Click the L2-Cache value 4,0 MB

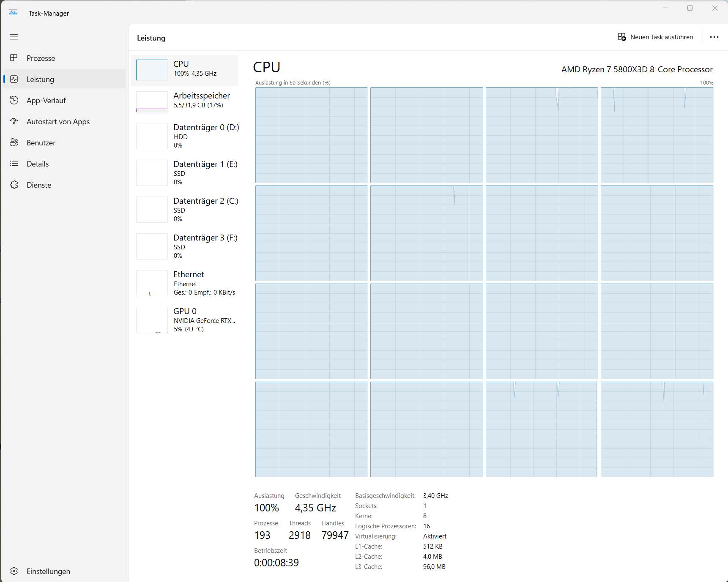[x=432, y=557]
